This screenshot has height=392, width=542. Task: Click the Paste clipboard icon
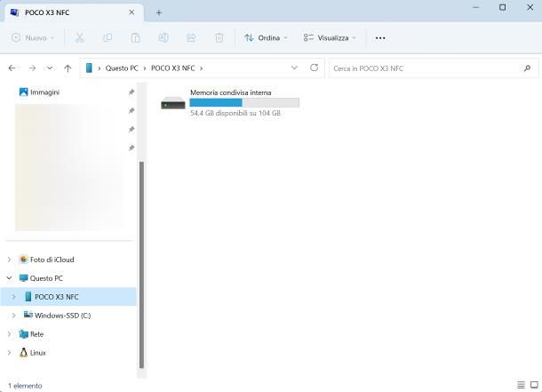(135, 37)
